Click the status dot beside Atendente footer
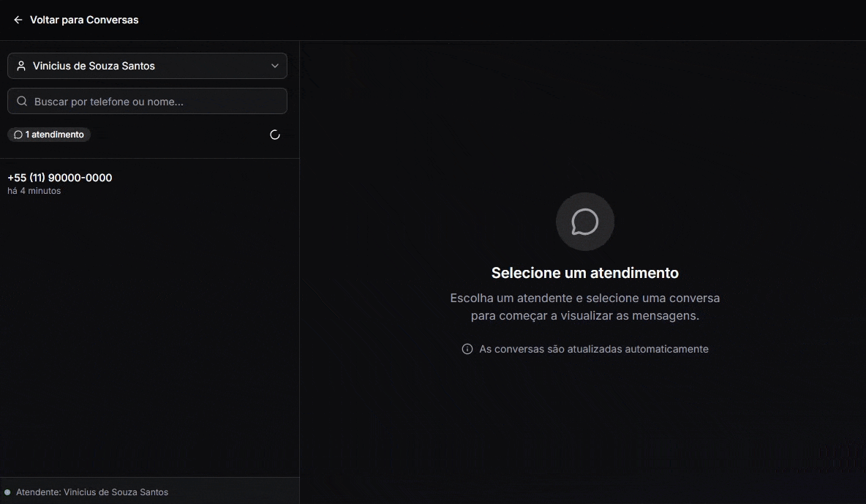The image size is (866, 504). [x=7, y=492]
